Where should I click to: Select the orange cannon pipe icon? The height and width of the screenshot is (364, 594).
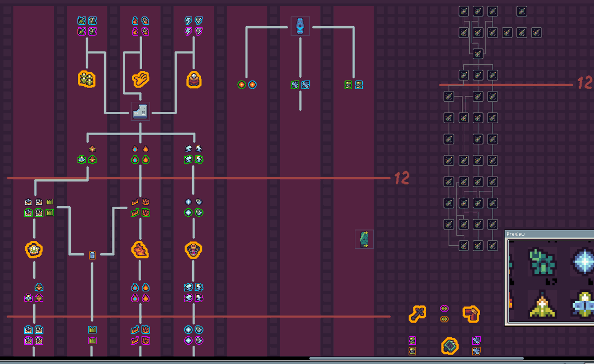pyautogui.click(x=471, y=314)
